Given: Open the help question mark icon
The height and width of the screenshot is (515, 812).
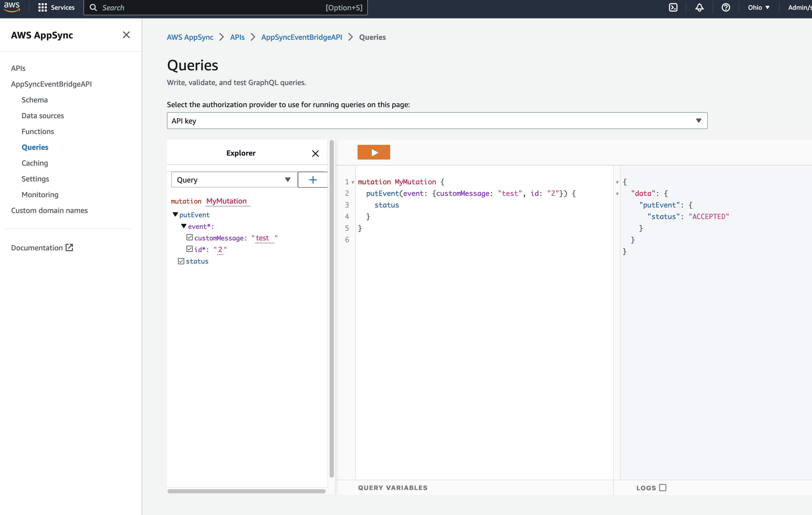Looking at the screenshot, I should click(x=726, y=7).
